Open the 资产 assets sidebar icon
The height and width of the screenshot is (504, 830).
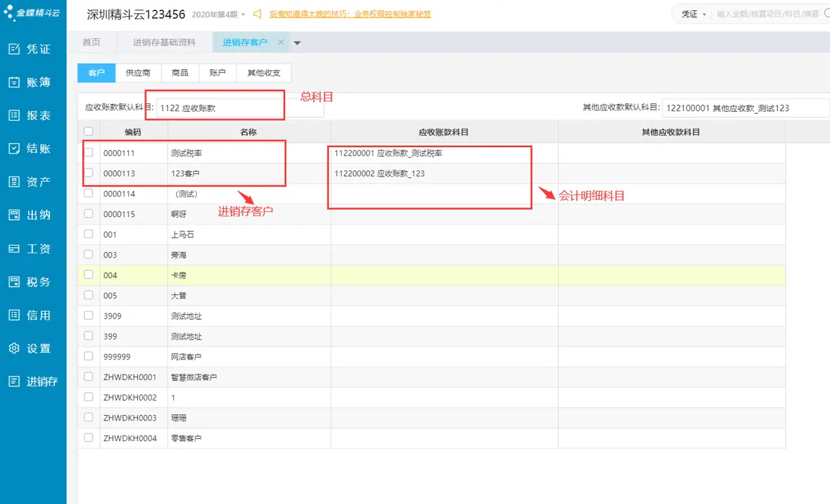14,182
